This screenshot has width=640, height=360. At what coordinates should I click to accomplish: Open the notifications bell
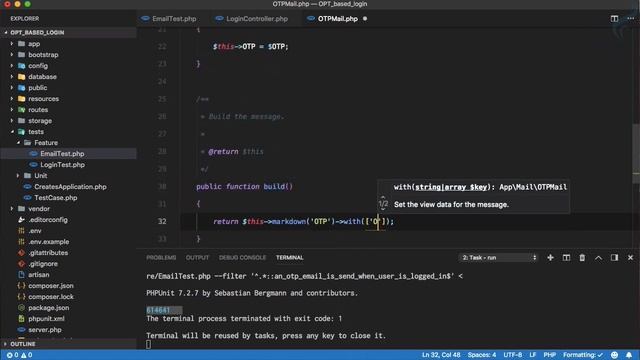pyautogui.click(x=629, y=355)
